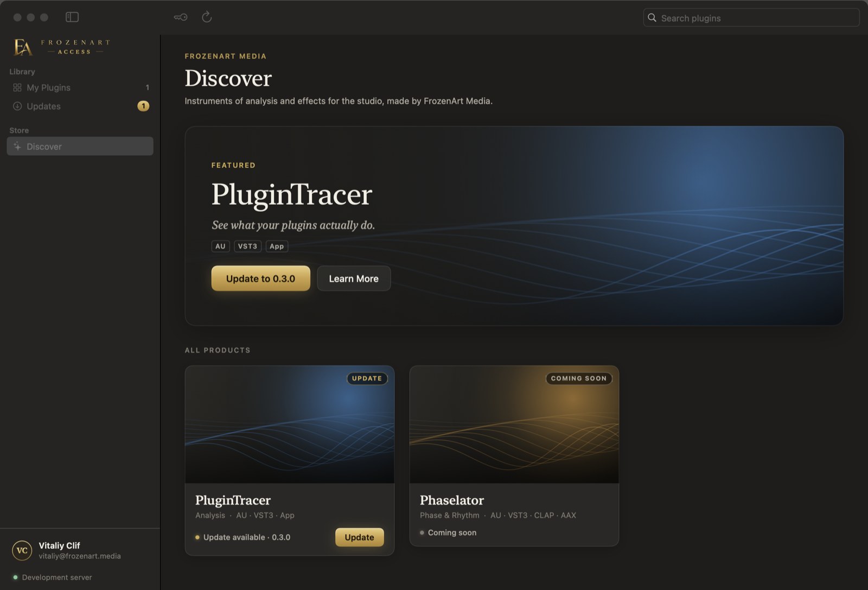Click the Update to 0.3.0 button
Screen dimensions: 868x590
point(260,278)
